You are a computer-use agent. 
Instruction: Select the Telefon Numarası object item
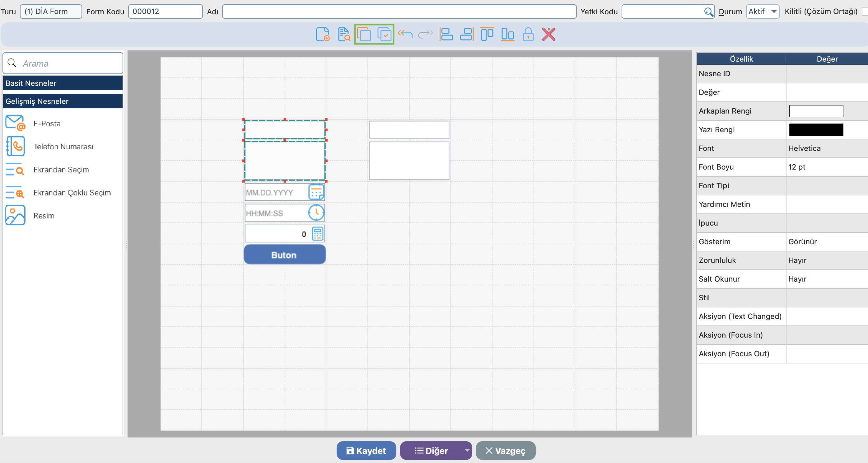click(x=63, y=147)
